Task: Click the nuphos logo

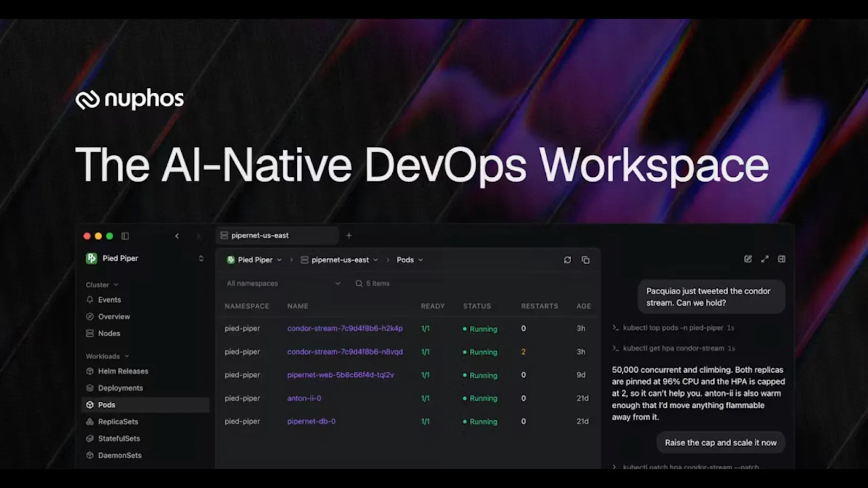Action: tap(130, 99)
